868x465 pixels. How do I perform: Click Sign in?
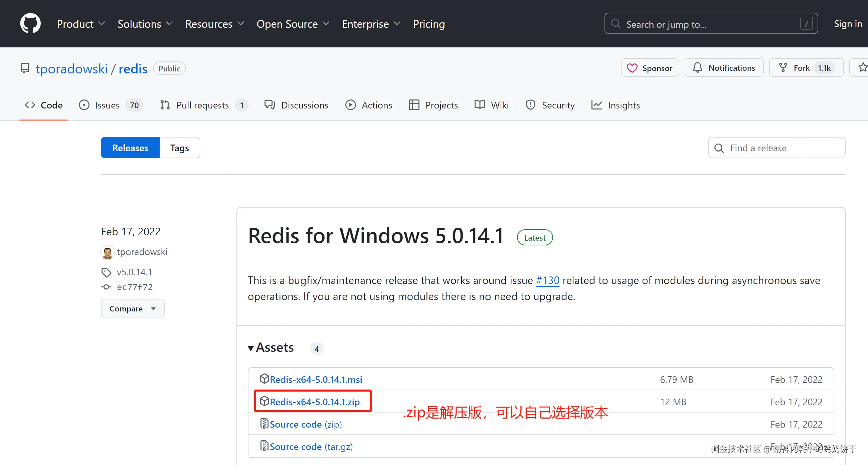[847, 24]
